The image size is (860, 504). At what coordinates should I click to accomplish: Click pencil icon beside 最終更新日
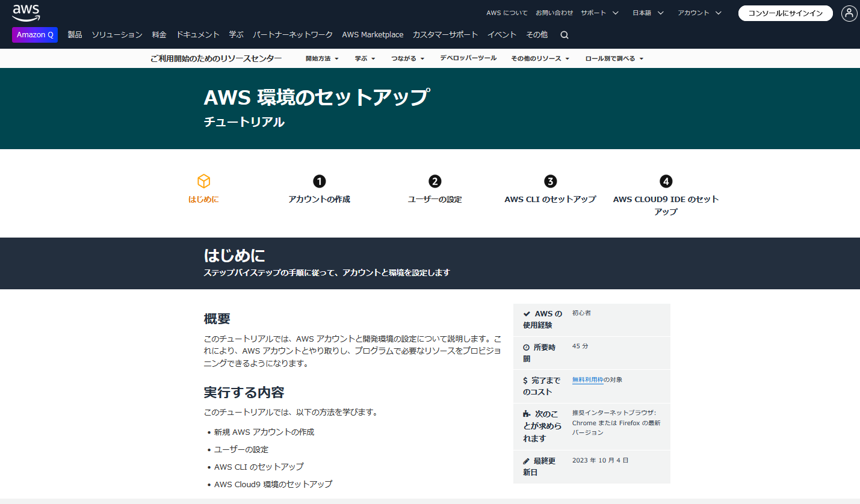(527, 461)
